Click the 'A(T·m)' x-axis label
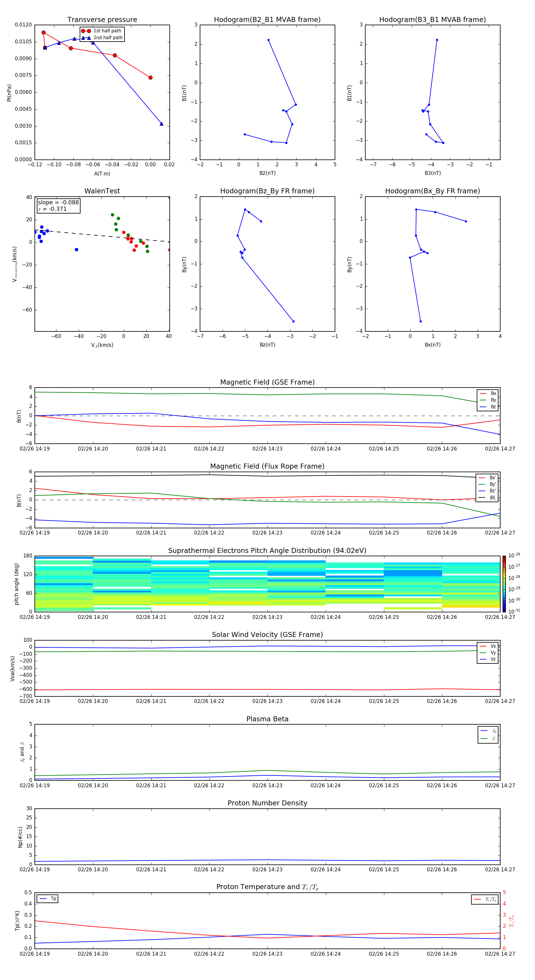 pos(102,173)
